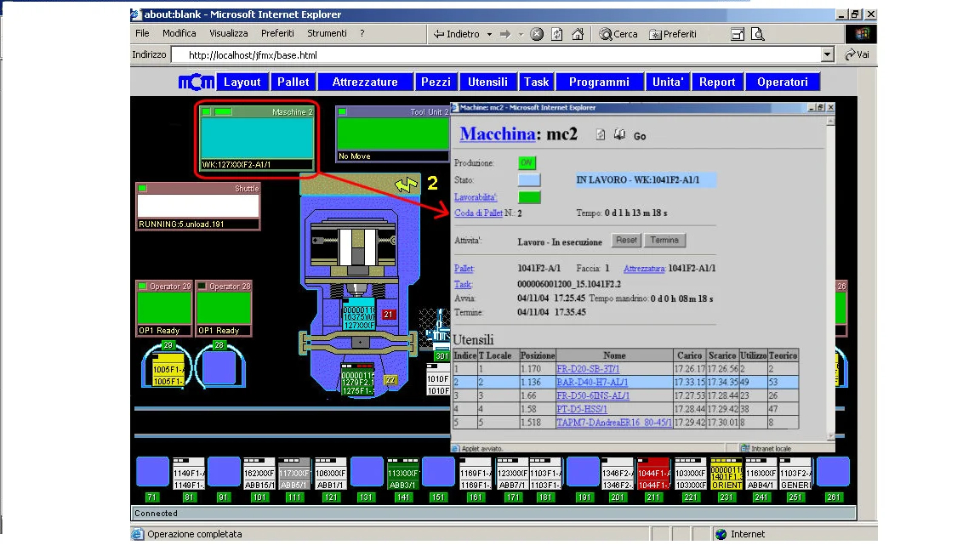
Task: Click the green Lavorabilita' color indicator
Action: pos(528,196)
